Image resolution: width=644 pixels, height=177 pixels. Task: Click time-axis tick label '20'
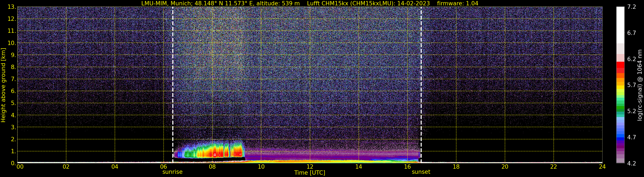coord(505,167)
